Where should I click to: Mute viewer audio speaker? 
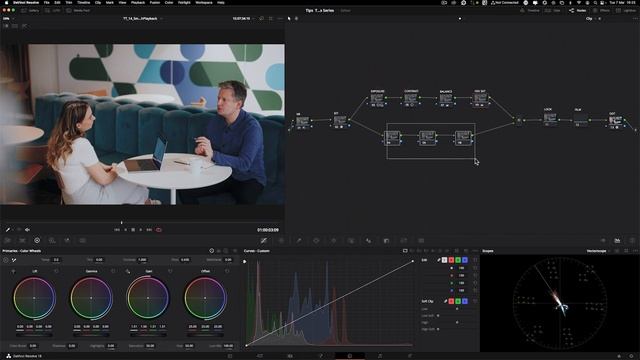[x=27, y=230]
